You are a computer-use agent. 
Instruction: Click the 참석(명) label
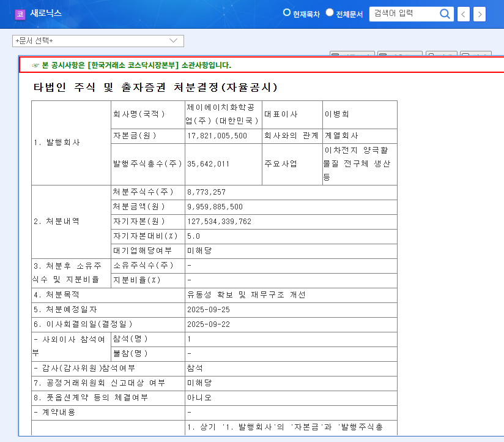(x=130, y=339)
